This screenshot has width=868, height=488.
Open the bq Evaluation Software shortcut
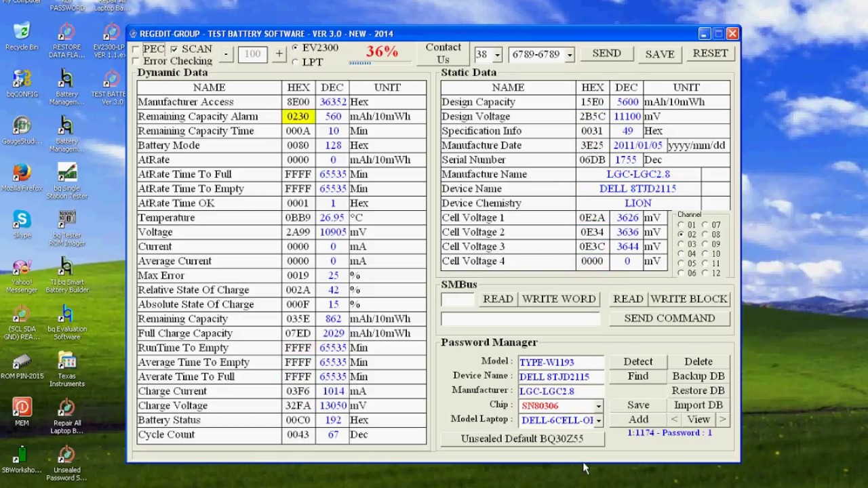(67, 322)
